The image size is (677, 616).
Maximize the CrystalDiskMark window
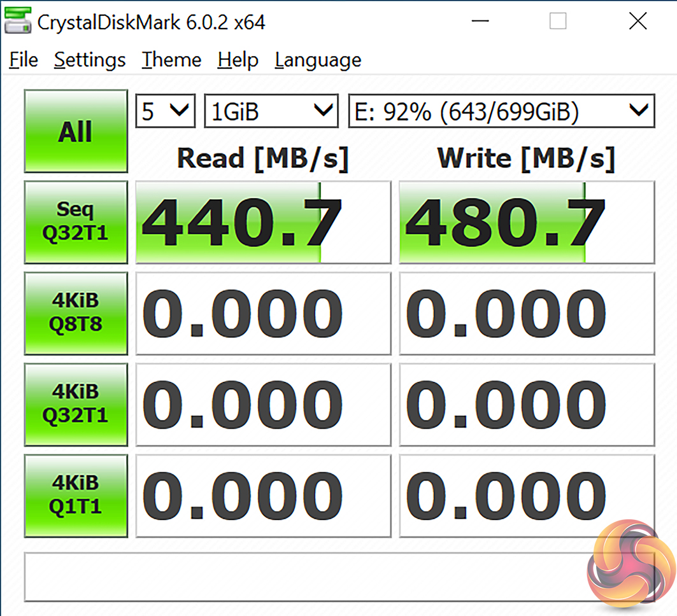pos(558,21)
